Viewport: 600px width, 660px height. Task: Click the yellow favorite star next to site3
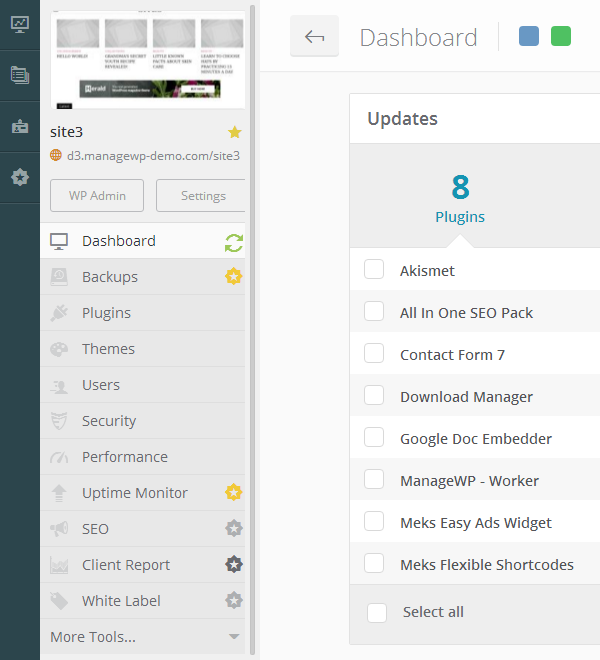point(235,132)
